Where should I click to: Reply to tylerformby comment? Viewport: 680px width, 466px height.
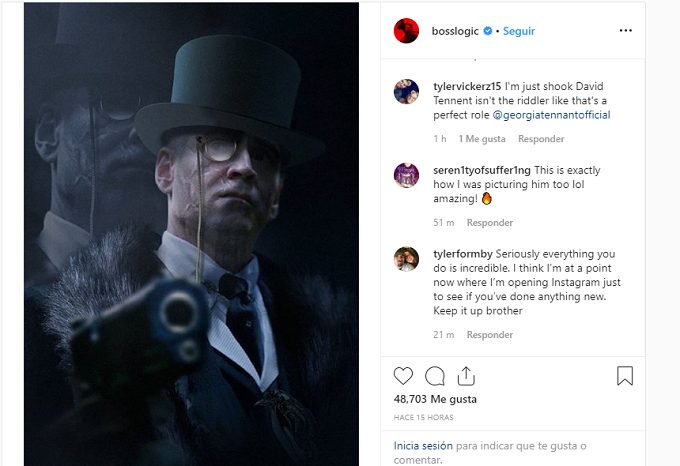490,335
